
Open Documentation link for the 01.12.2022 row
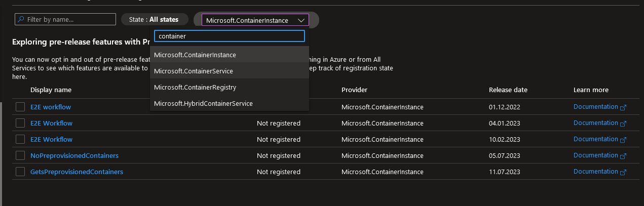(596, 107)
